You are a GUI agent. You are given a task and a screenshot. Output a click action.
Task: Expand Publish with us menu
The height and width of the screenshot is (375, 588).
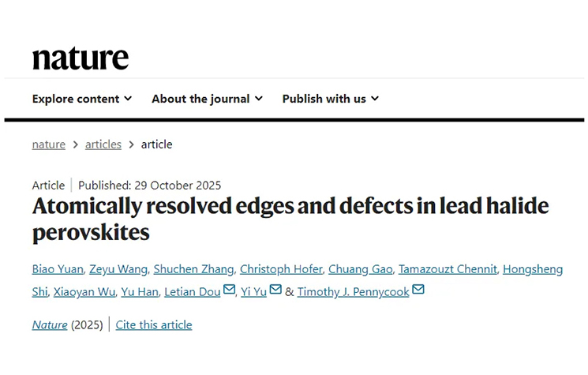coord(330,99)
